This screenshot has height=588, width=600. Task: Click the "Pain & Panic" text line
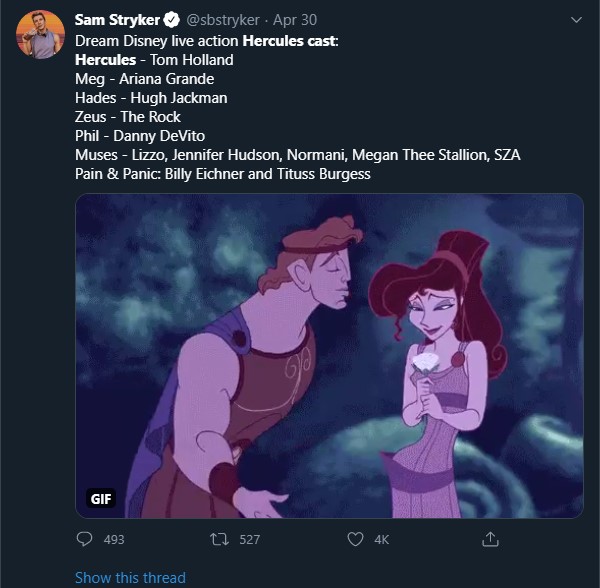point(222,174)
